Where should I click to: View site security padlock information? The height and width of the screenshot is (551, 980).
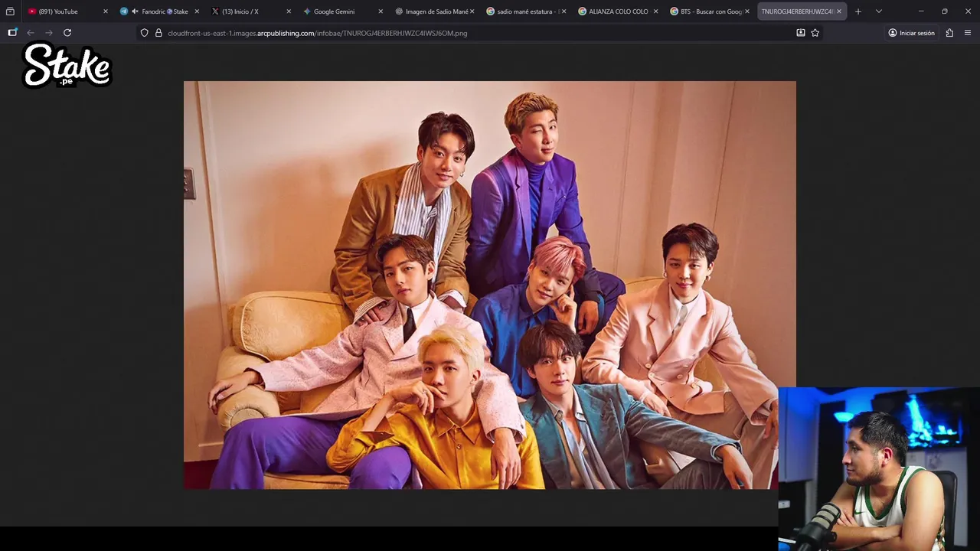(158, 33)
